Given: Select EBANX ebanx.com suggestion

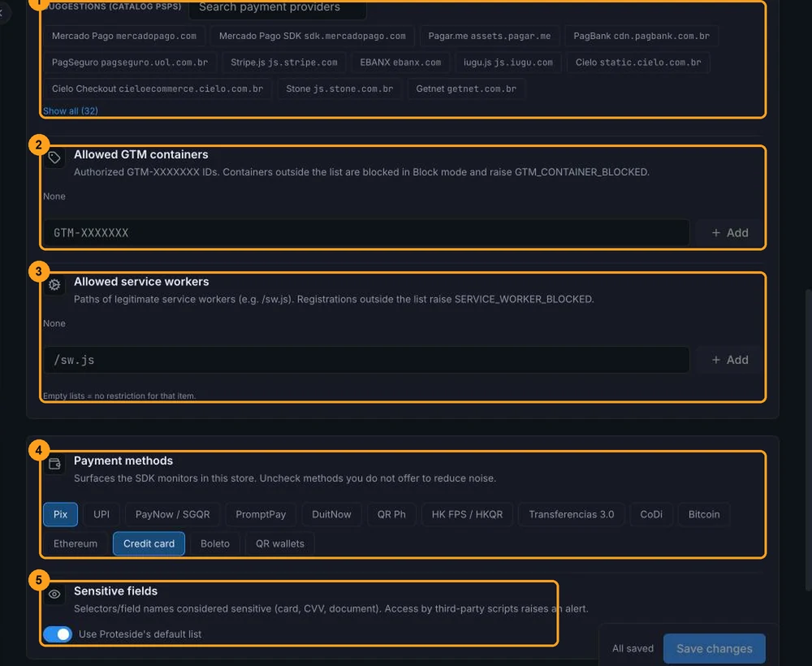Looking at the screenshot, I should [400, 63].
